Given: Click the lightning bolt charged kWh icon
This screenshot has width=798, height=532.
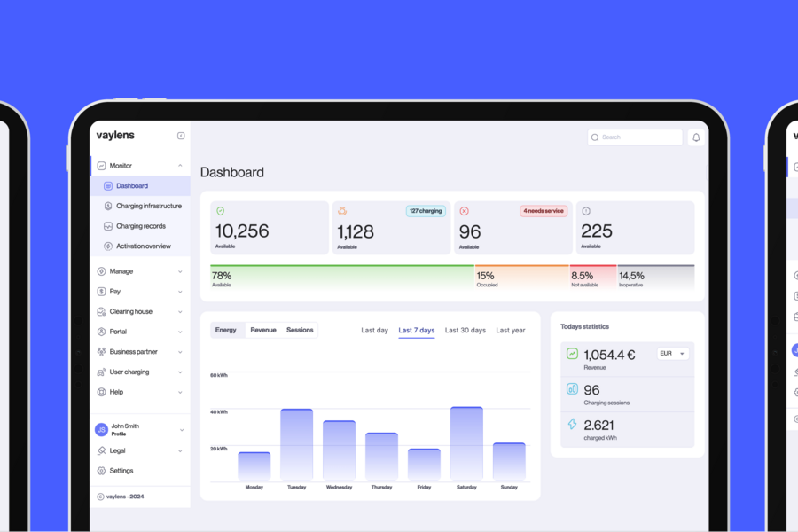Looking at the screenshot, I should click(572, 424).
